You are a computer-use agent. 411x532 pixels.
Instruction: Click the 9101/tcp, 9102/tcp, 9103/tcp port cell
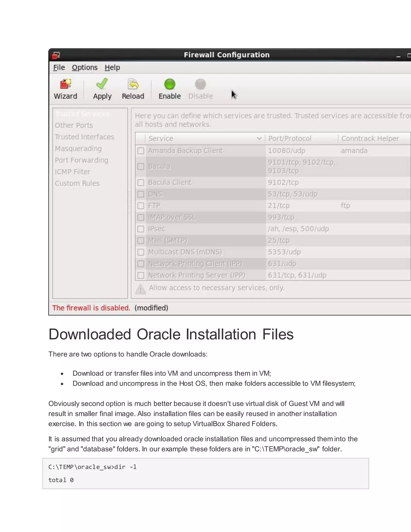[x=302, y=166]
